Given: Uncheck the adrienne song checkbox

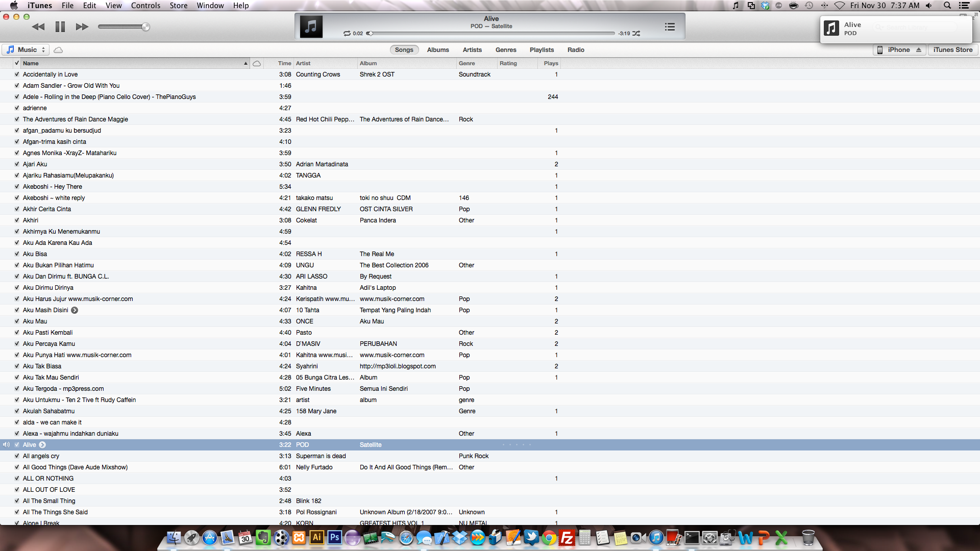Looking at the screenshot, I should pyautogui.click(x=17, y=108).
